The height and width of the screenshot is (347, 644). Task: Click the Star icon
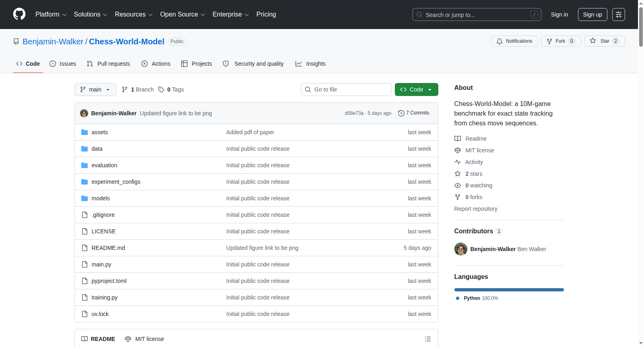[x=593, y=41]
